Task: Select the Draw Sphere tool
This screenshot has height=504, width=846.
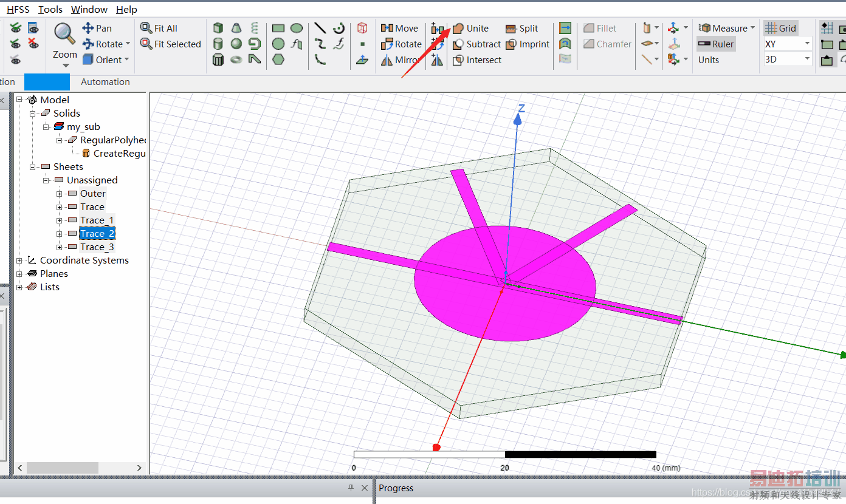Action: pos(236,44)
